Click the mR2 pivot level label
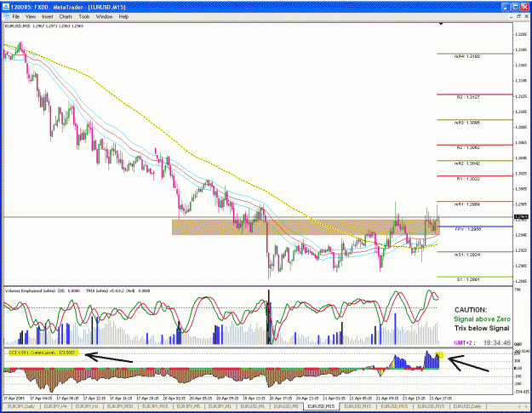This screenshot has height=413, width=532. (466, 163)
